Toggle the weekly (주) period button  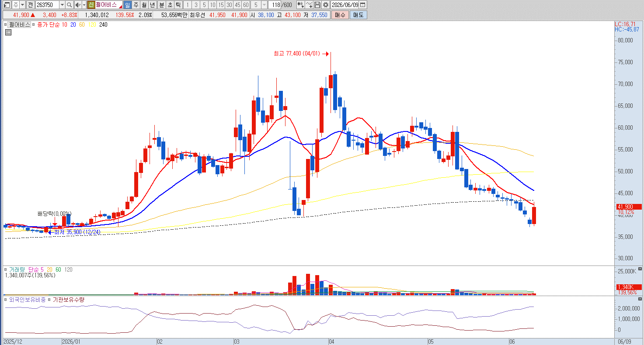tap(136, 5)
